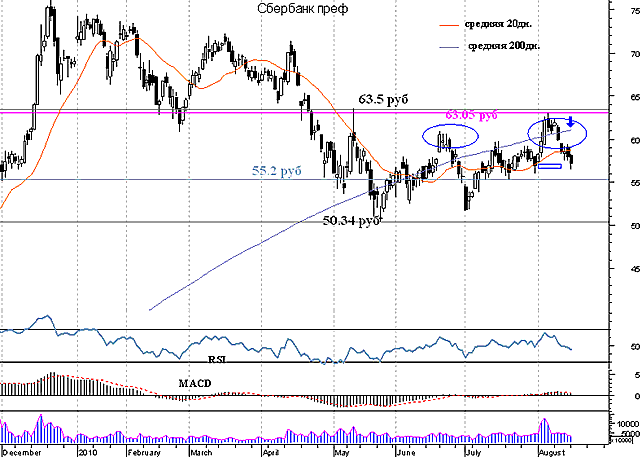Viewport: 643px width, 458px height.
Task: Click the 63.5 руб resistance label
Action: [383, 99]
